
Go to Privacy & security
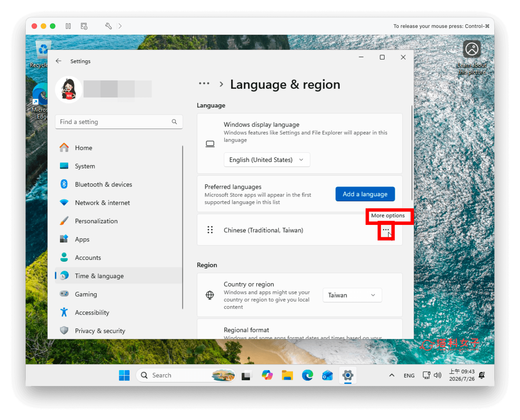(119, 331)
